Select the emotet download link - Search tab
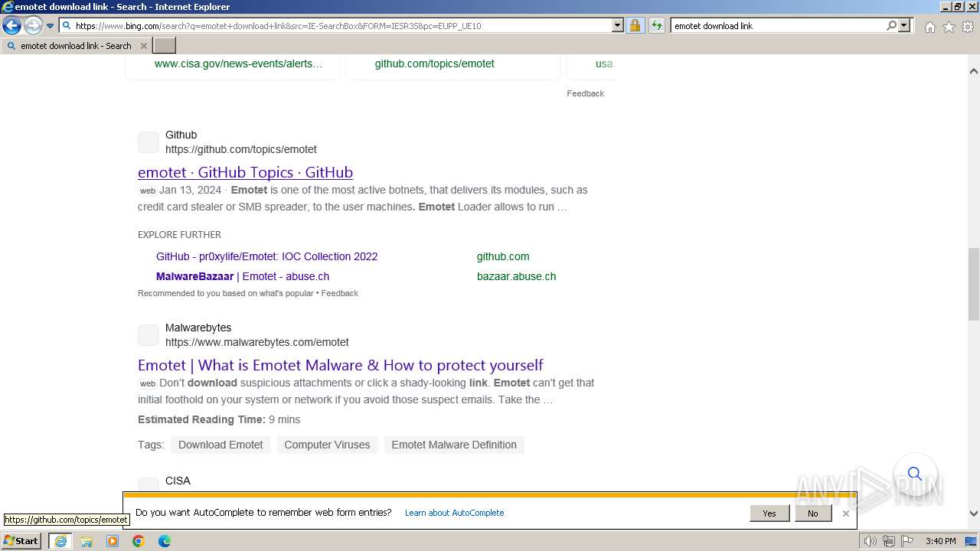980x551 pixels. (x=76, y=46)
